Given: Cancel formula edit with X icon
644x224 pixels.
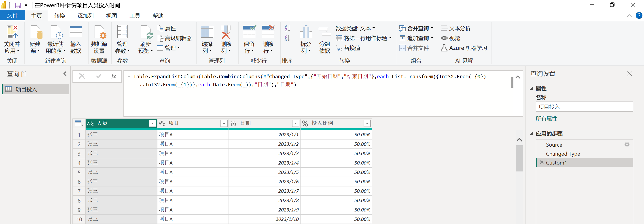Looking at the screenshot, I should tap(82, 76).
